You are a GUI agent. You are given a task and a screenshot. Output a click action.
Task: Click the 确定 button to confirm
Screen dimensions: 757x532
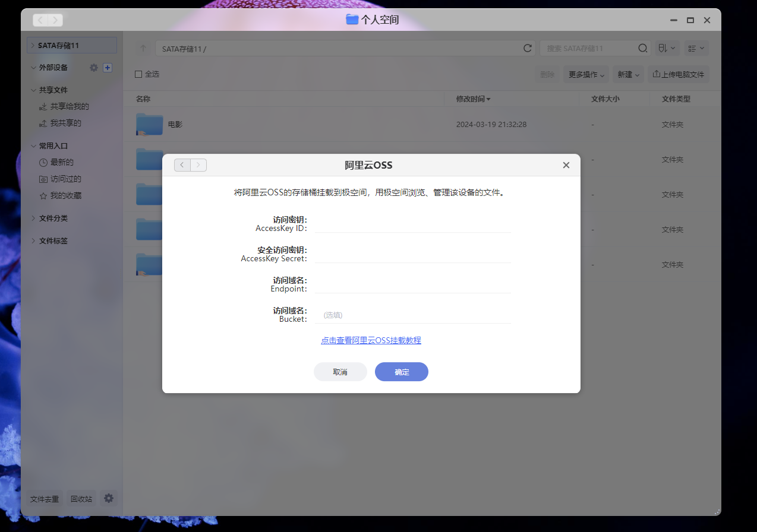pyautogui.click(x=401, y=371)
